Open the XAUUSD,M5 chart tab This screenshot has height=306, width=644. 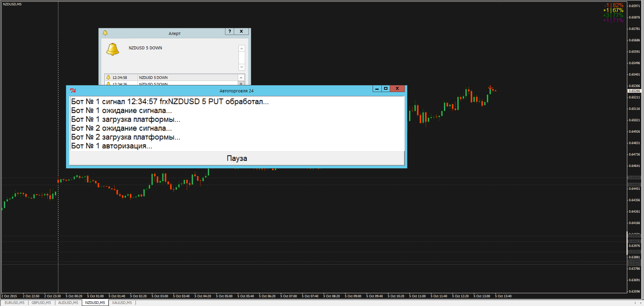pyautogui.click(x=122, y=303)
